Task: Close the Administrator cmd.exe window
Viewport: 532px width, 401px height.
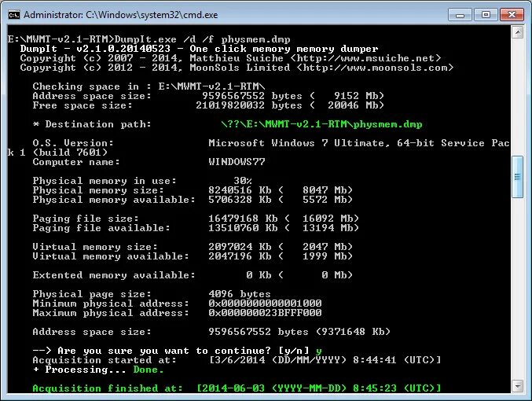Action: 512,15
